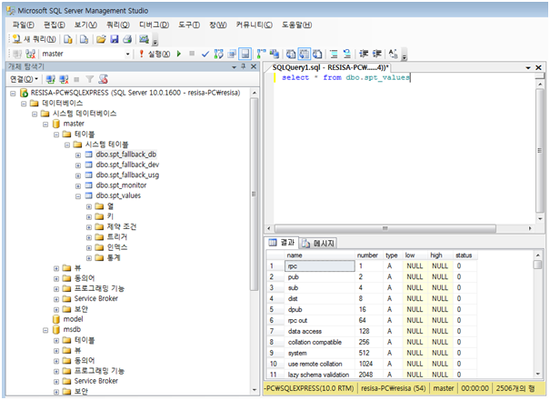Open the View (보기) menu
Image resolution: width=550 pixels, height=400 pixels.
[x=86, y=25]
